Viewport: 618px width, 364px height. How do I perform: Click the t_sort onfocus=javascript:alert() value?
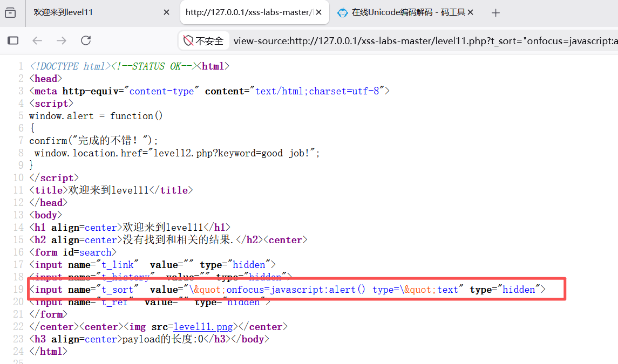[323, 290]
